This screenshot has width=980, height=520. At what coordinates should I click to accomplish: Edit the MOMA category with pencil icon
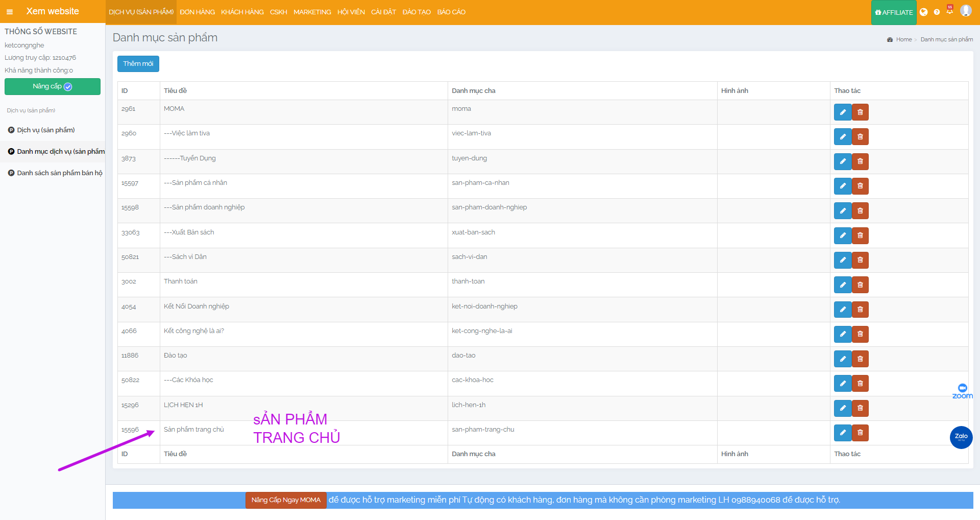point(842,112)
